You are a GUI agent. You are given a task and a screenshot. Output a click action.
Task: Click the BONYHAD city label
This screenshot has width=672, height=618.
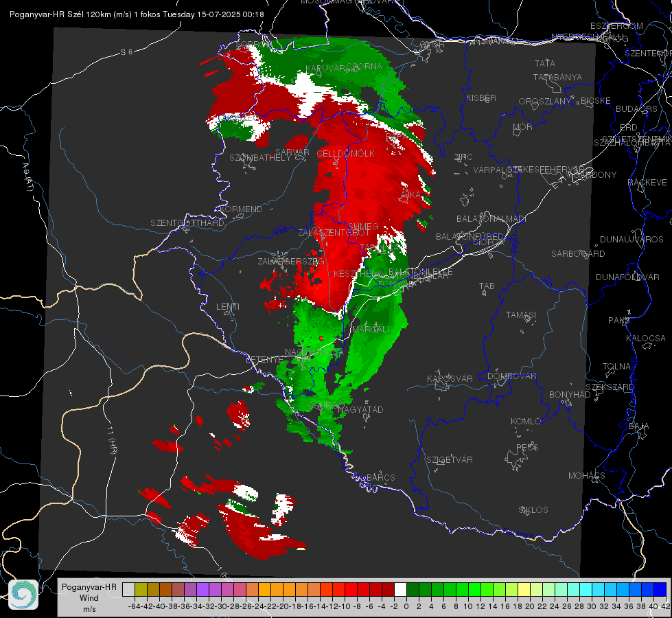click(570, 395)
